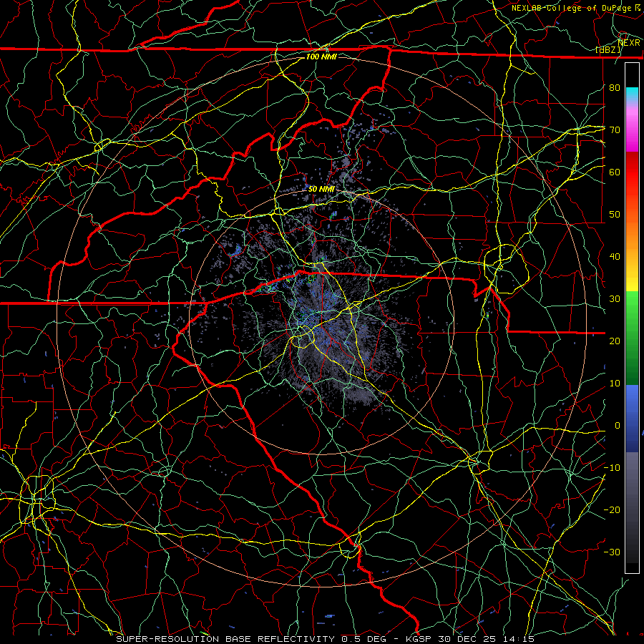Viewport: 644px width, 644px height.
Task: Click the 30 value on dBZ scale
Action: pos(615,299)
